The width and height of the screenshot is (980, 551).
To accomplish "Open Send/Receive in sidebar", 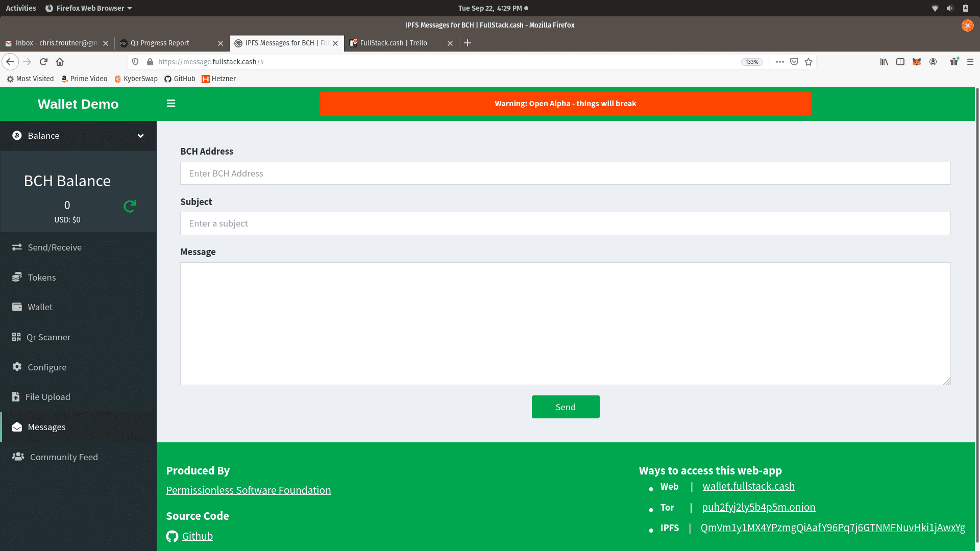I will tap(55, 247).
